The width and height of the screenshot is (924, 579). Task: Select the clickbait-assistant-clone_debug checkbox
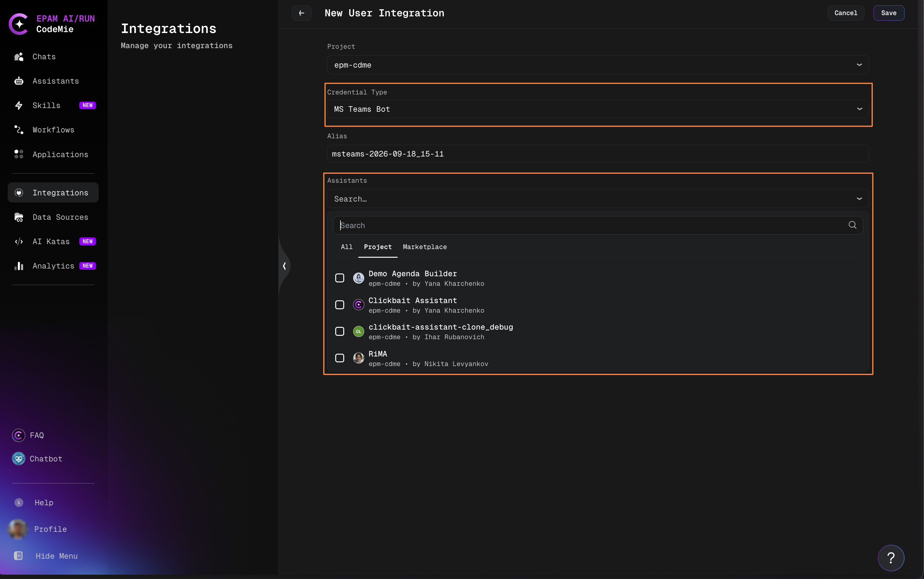339,331
